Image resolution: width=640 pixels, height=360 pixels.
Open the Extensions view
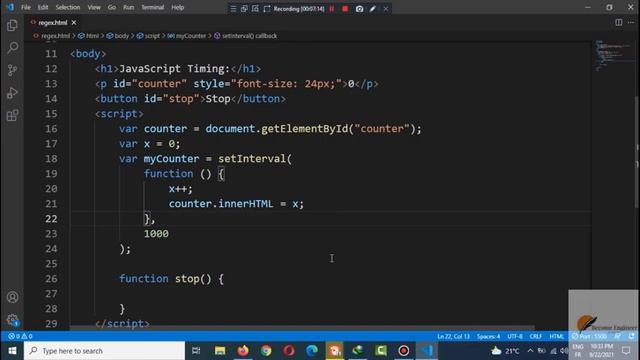(x=12, y=115)
